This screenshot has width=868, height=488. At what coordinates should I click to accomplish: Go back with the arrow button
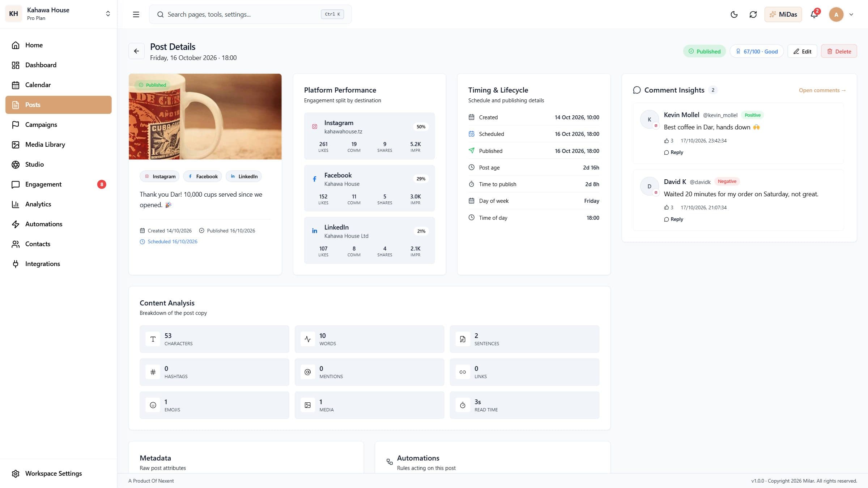click(x=136, y=51)
